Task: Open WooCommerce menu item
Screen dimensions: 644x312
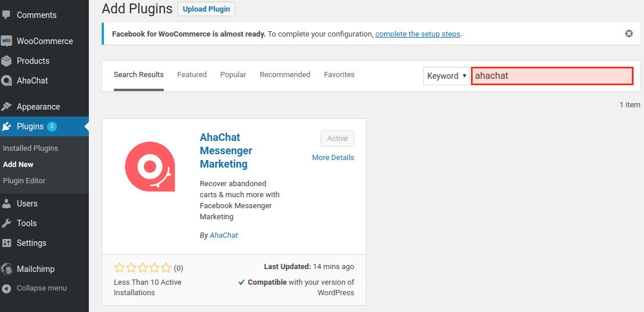Action: pyautogui.click(x=44, y=41)
